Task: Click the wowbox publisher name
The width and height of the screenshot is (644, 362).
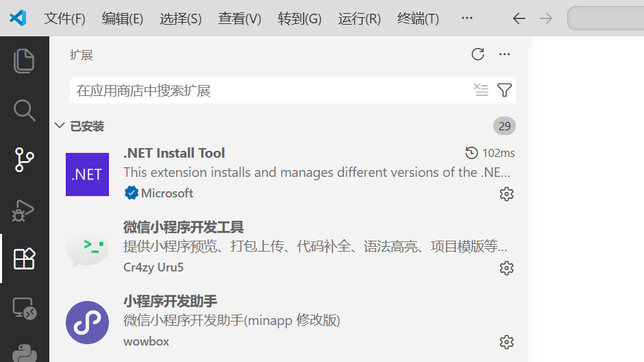Action: [146, 341]
